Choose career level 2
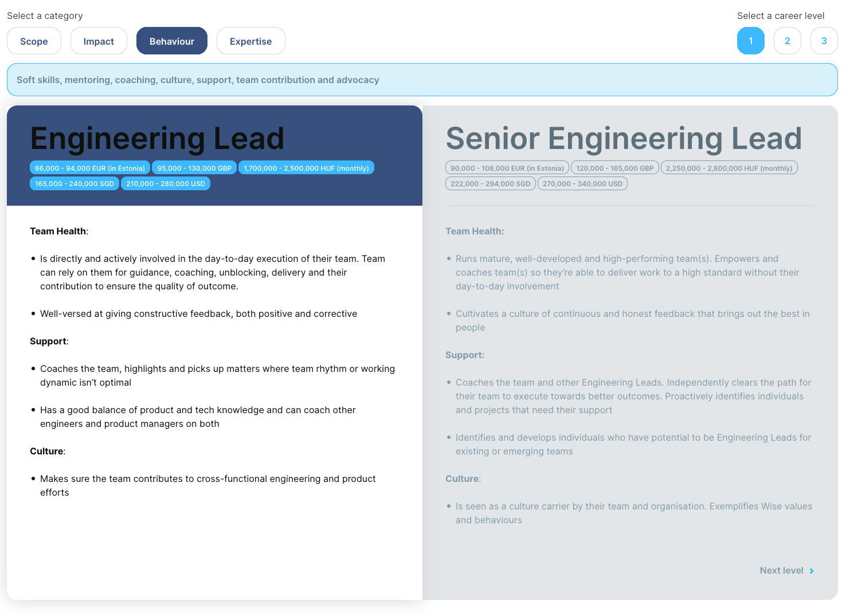The width and height of the screenshot is (846, 616). click(x=787, y=41)
